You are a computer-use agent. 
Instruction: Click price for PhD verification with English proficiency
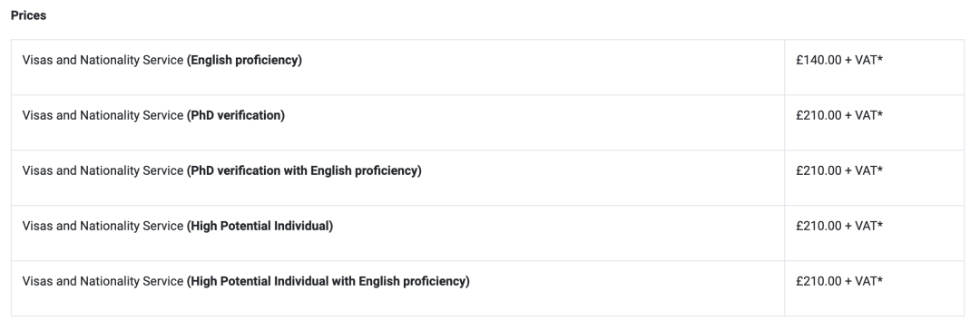click(839, 170)
